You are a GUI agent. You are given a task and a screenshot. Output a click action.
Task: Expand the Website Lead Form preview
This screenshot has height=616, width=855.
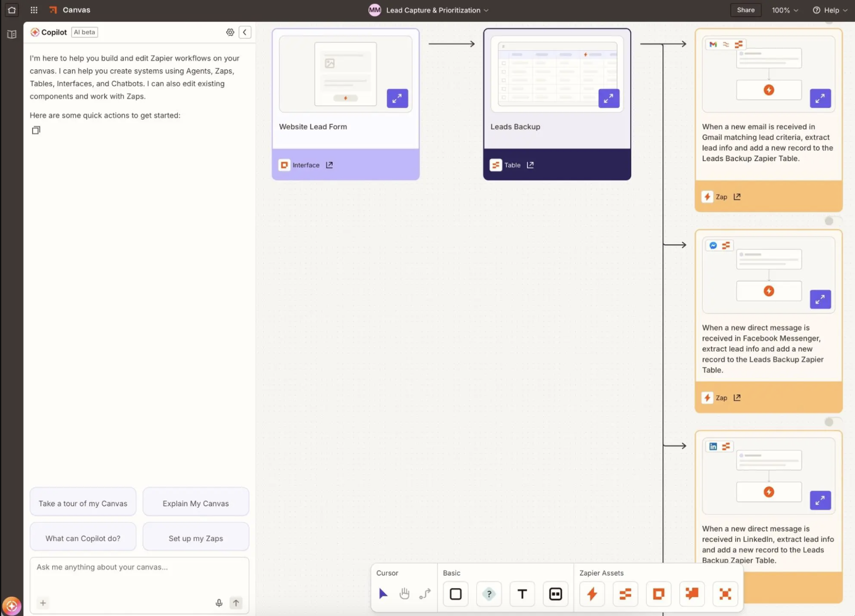tap(397, 98)
